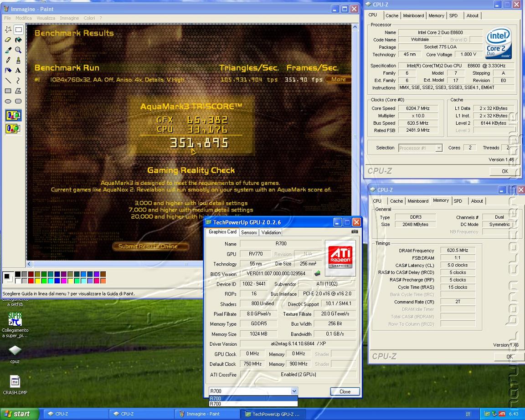Switch to the Validation tab in GPU-Z
525x420 pixels.
click(271, 232)
